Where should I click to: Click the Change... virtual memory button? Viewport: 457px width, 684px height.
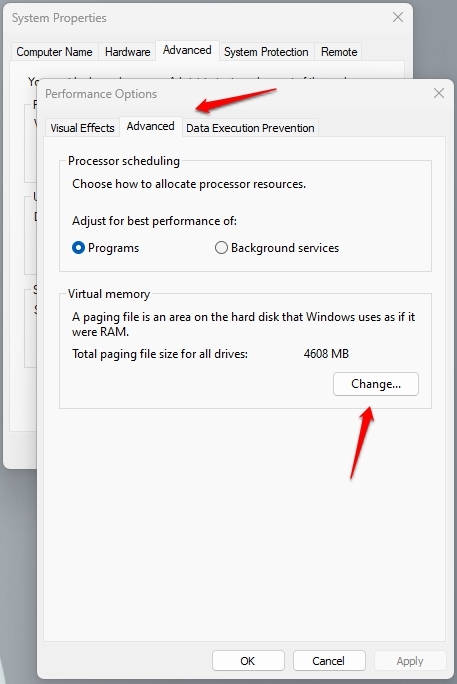tap(376, 384)
